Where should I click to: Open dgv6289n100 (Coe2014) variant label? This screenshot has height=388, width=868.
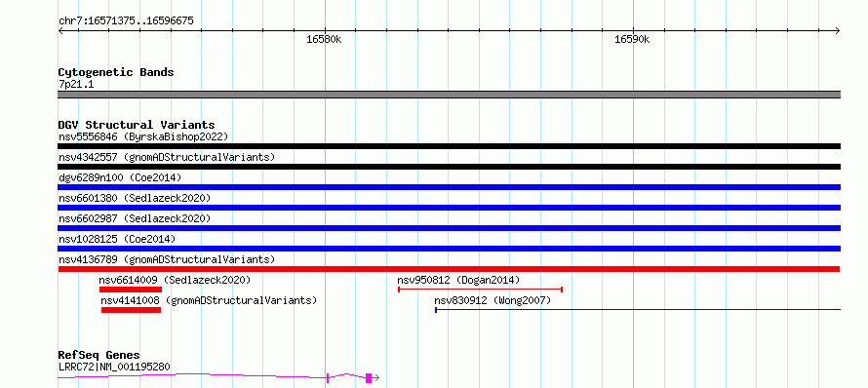(x=120, y=177)
